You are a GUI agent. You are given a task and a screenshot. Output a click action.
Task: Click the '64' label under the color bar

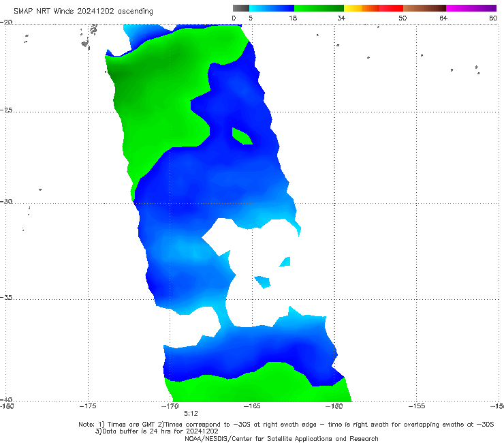pyautogui.click(x=443, y=18)
